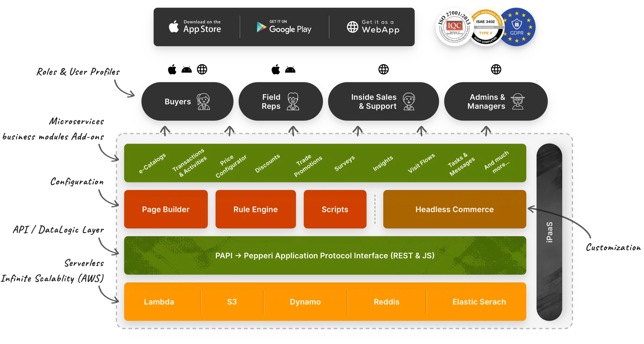Click the Field Reps avatar icon
This screenshot has width=644, height=344.
pyautogui.click(x=293, y=101)
